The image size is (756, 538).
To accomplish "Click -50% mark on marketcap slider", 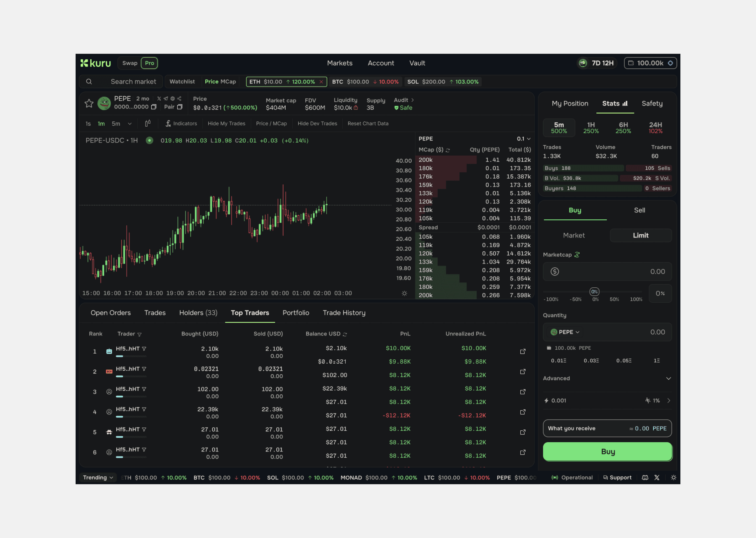I will (x=576, y=299).
